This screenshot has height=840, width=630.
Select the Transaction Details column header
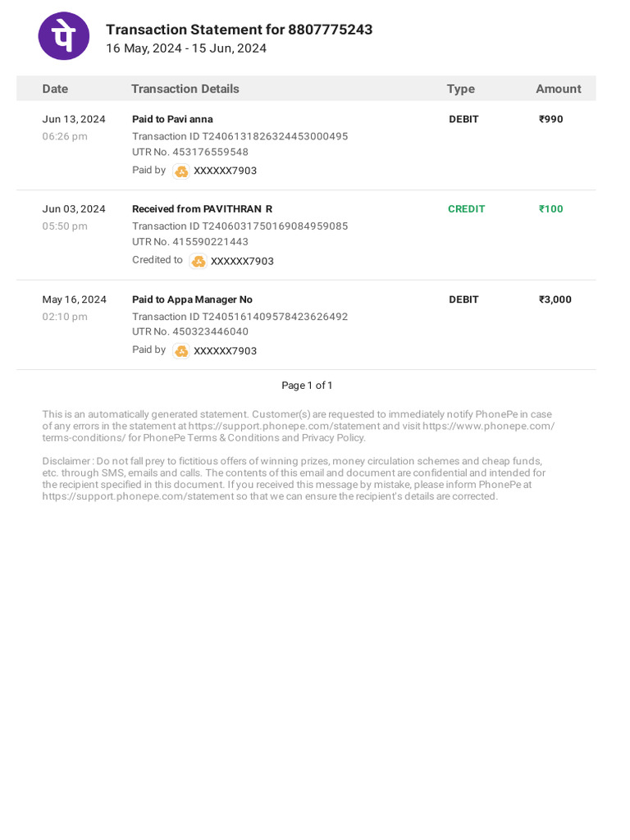[x=185, y=89]
